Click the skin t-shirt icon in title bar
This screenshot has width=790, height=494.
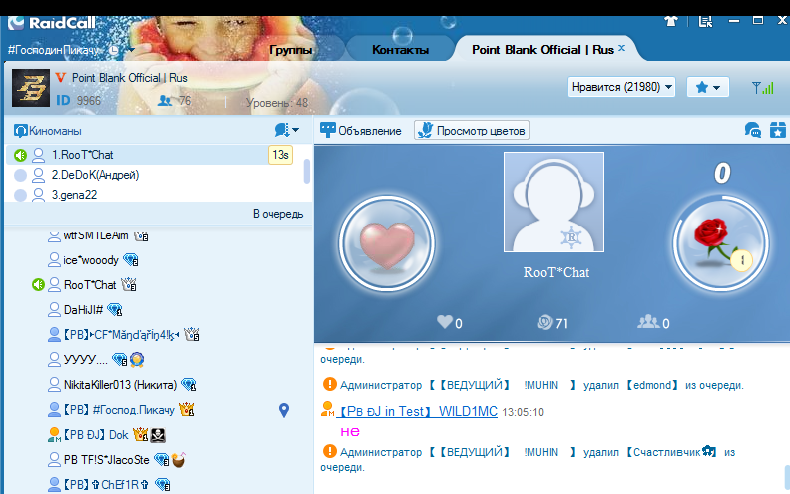(x=671, y=21)
